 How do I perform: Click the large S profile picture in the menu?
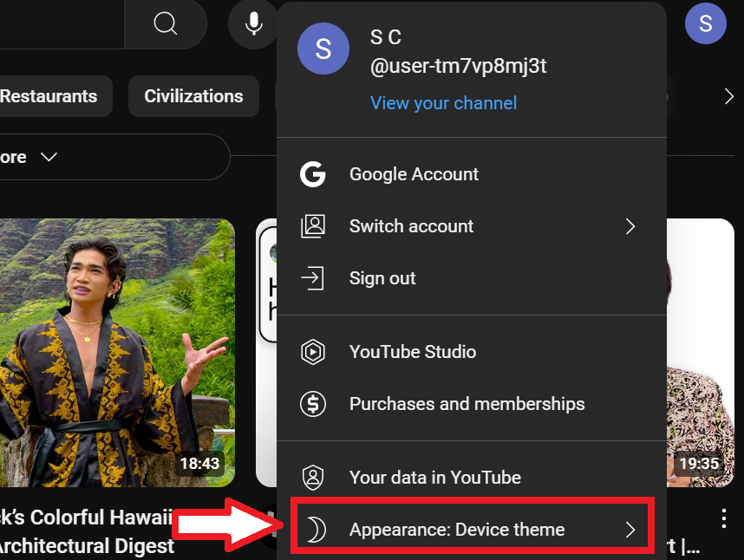coord(323,49)
